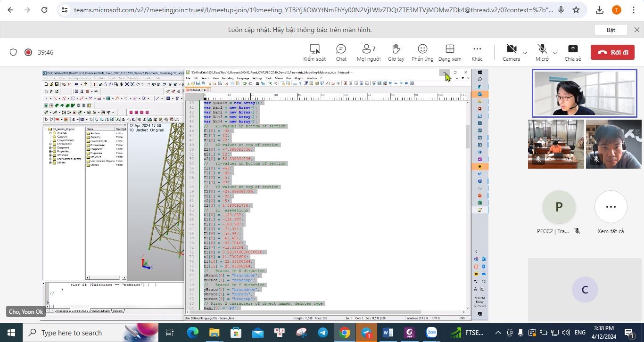The width and height of the screenshot is (644, 342).
Task: Open Notepad++ Search menu
Action: tap(206, 78)
